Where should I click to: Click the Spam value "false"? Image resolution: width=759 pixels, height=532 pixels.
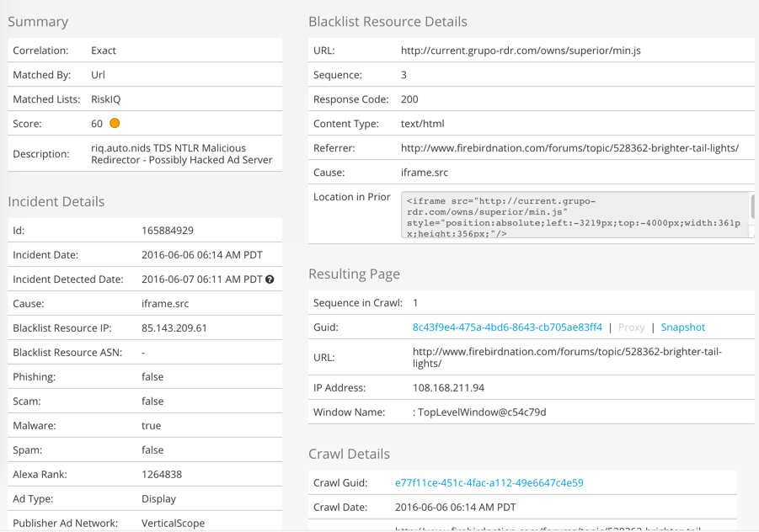pos(152,450)
